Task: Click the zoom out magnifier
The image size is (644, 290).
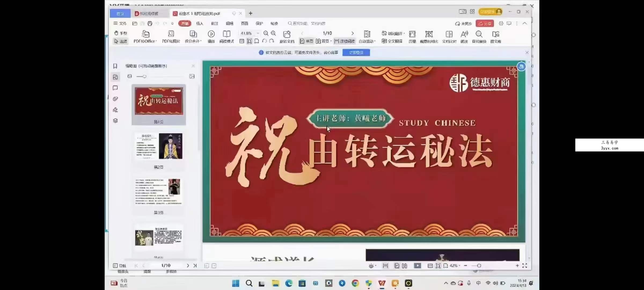Action: [266, 33]
